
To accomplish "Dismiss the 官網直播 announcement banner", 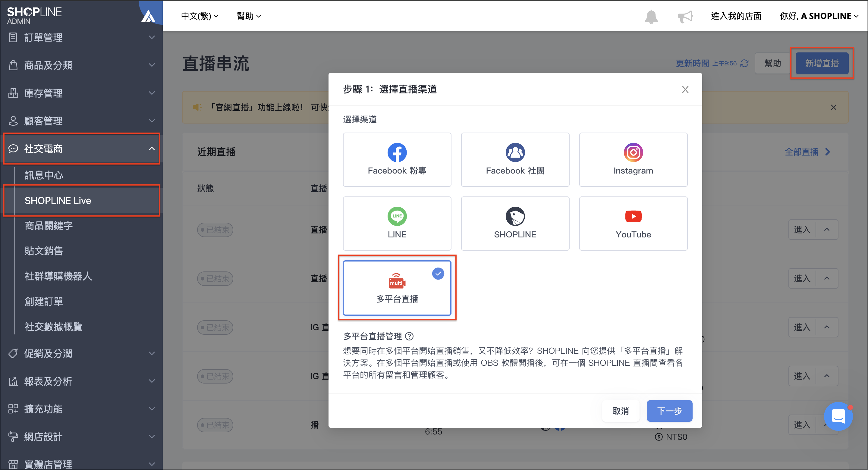I will [x=833, y=107].
